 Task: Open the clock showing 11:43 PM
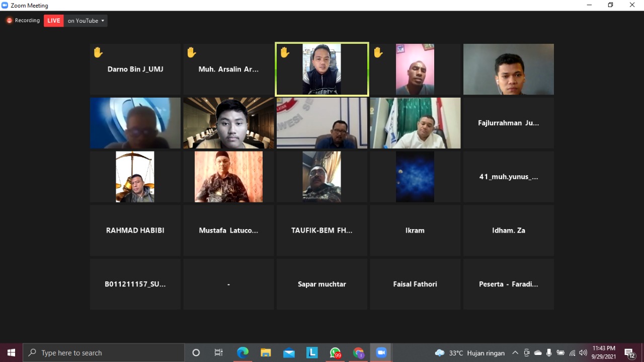604,352
